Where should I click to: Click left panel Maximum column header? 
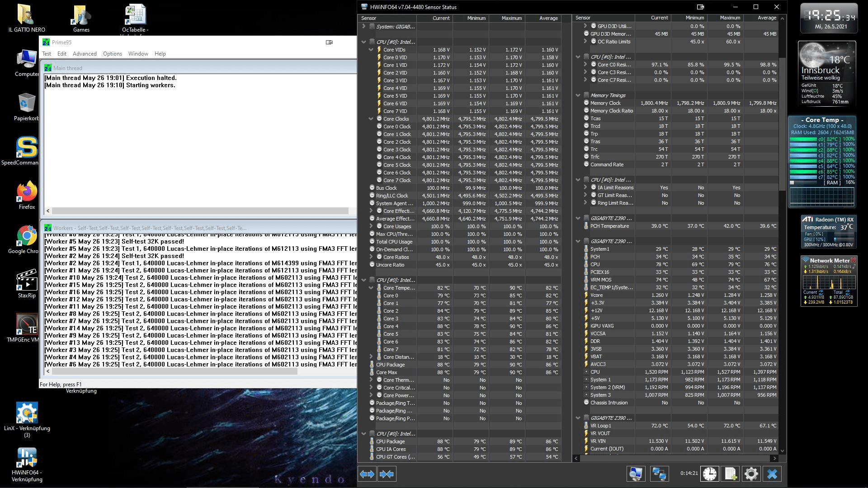coord(507,18)
